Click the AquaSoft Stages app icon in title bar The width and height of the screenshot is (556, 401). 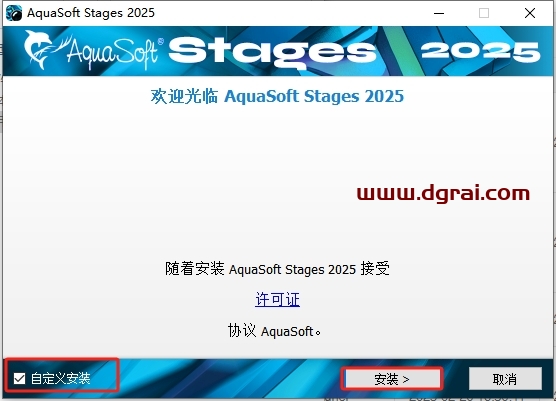click(x=14, y=13)
